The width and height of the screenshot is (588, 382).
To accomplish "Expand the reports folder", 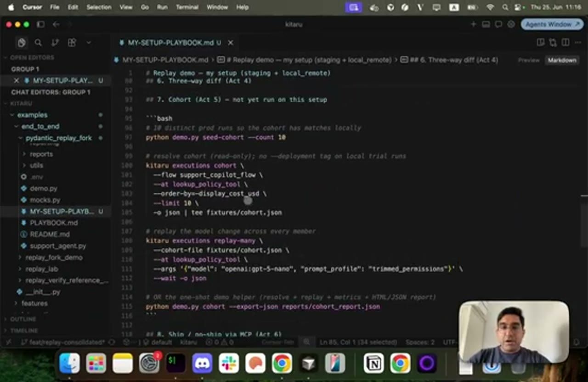I will click(x=41, y=154).
